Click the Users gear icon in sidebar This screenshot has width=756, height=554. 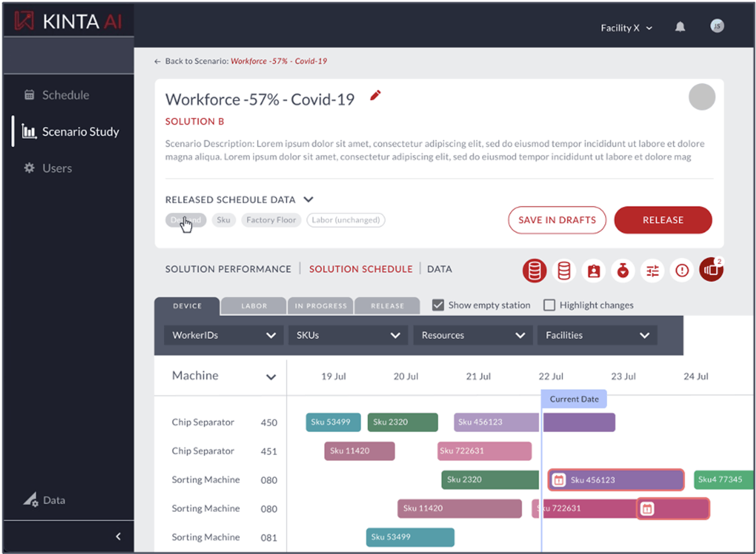coord(29,168)
